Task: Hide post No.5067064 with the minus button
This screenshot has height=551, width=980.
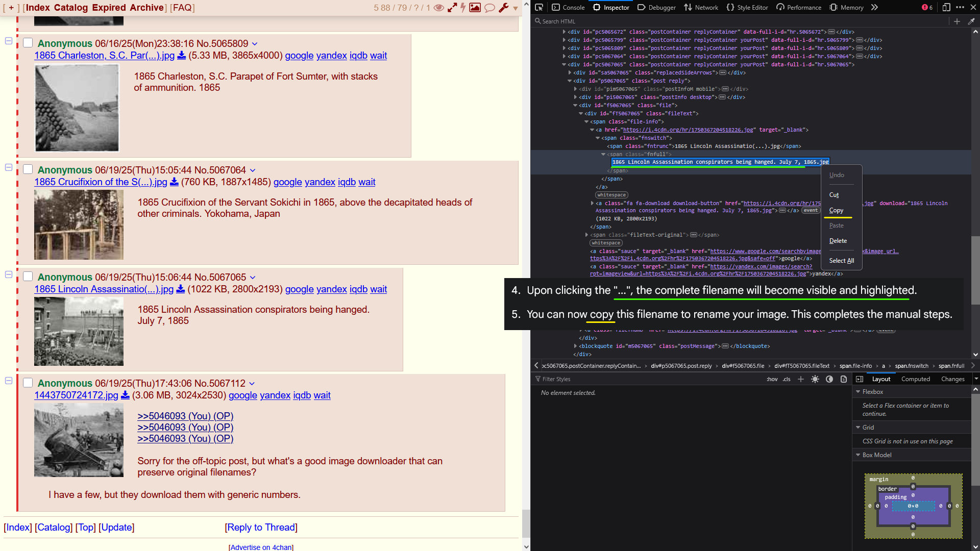Action: coord(9,167)
